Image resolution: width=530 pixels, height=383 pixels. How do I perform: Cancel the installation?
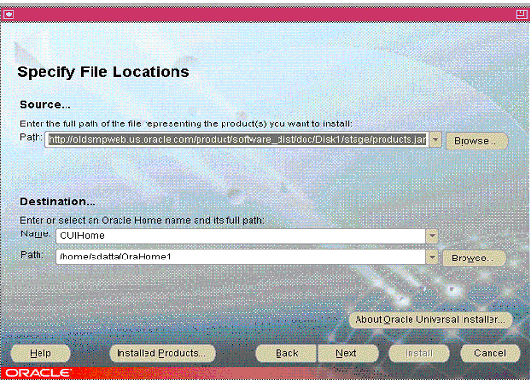[490, 353]
